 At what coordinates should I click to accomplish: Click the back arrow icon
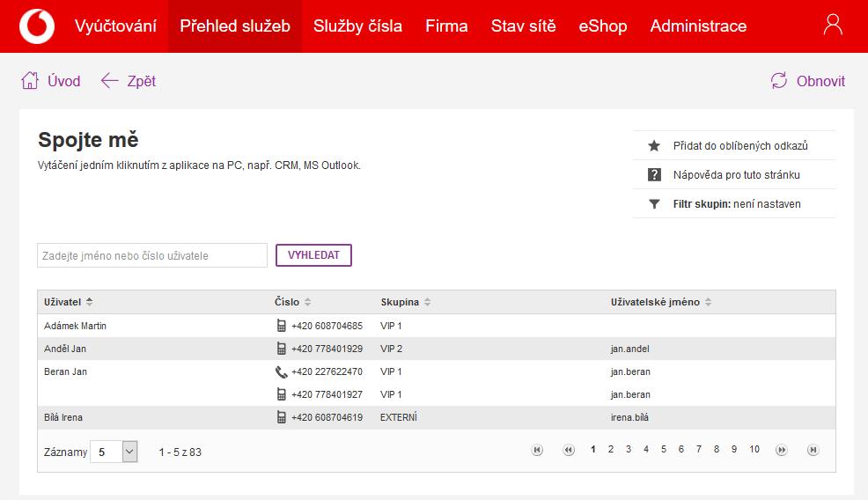(x=110, y=81)
